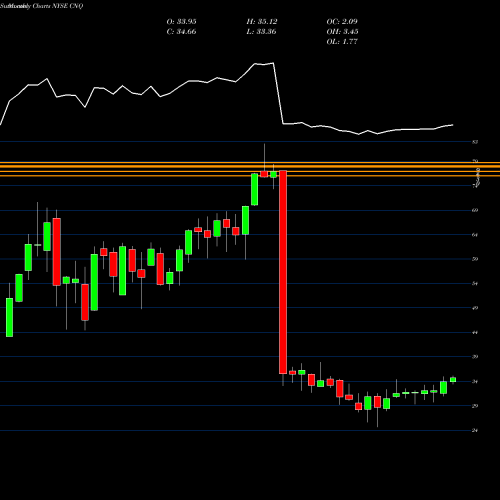Click the 'OL: 1.77' value
500x500 pixels.
tap(342, 42)
